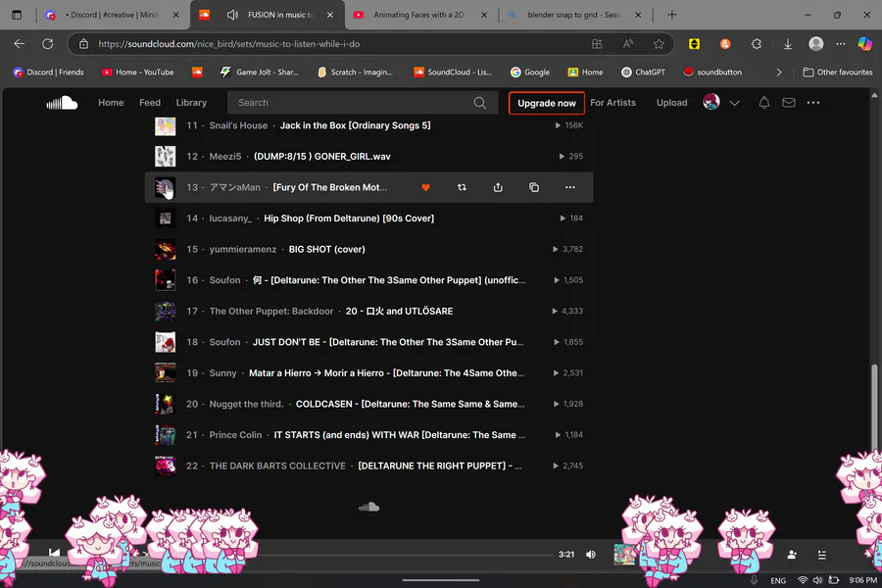882x588 pixels.
Task: Open the SoundCloud header more menu
Action: [812, 102]
